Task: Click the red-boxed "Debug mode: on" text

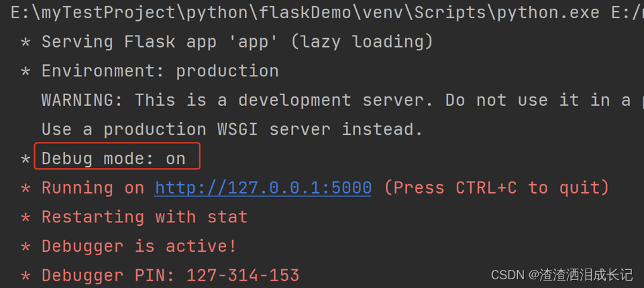Action: coord(114,159)
